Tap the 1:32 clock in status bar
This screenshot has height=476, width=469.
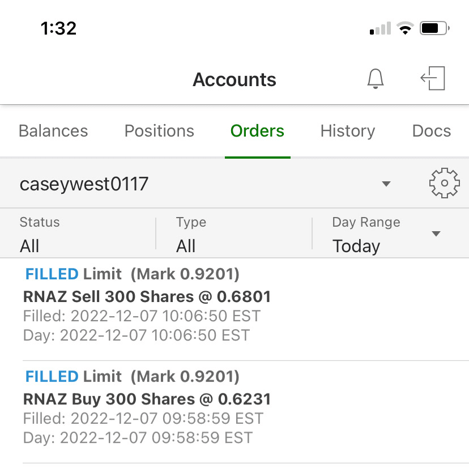point(58,28)
